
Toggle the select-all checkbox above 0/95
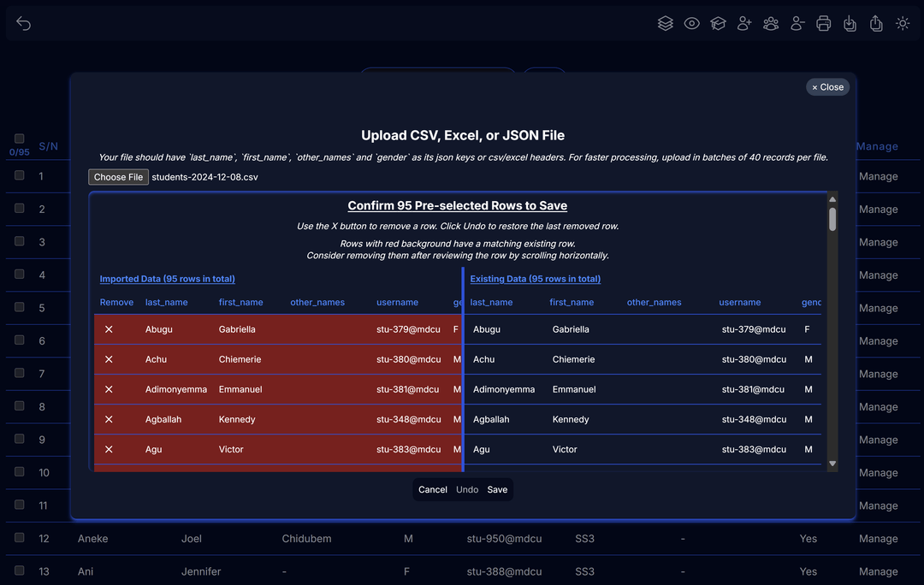point(20,139)
